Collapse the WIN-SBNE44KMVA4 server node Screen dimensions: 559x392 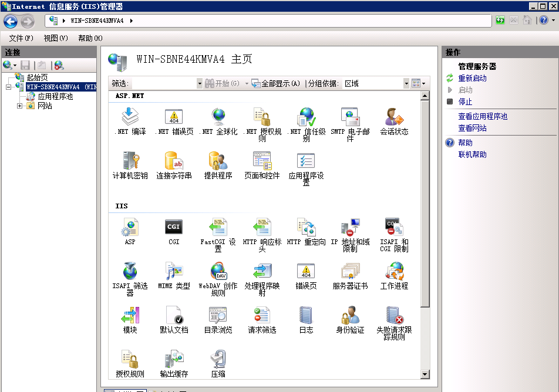point(9,87)
